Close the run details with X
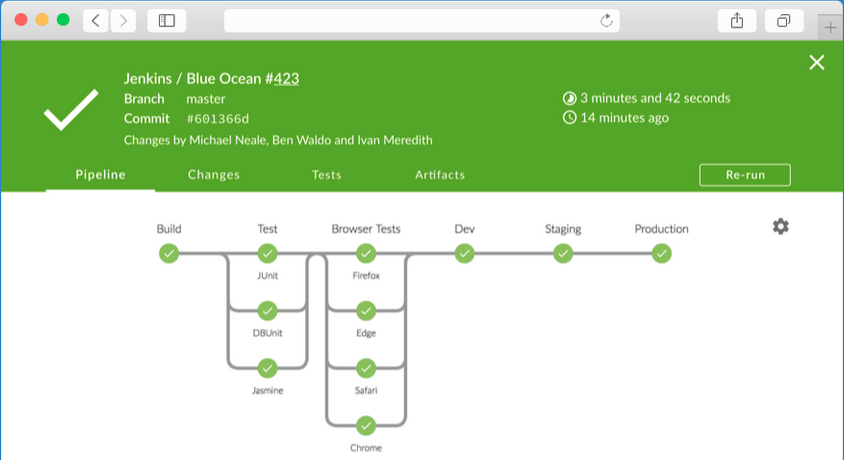This screenshot has width=844, height=462. tap(817, 62)
